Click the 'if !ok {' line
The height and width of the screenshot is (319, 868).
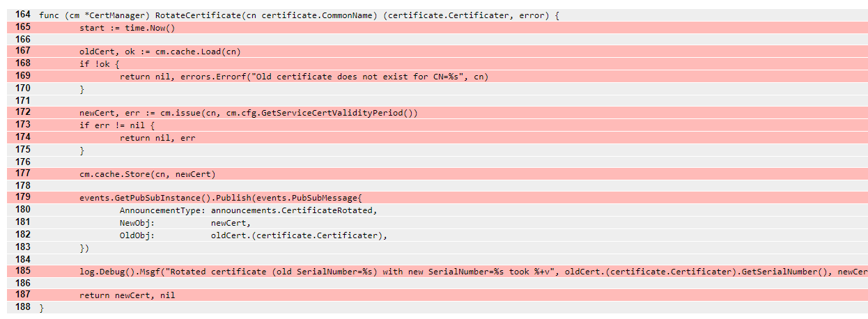(x=437, y=64)
